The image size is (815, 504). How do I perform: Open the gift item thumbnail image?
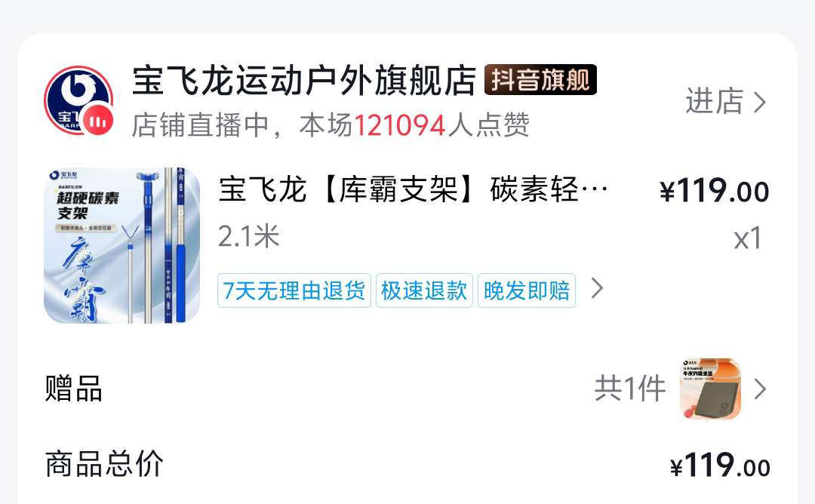coord(711,388)
